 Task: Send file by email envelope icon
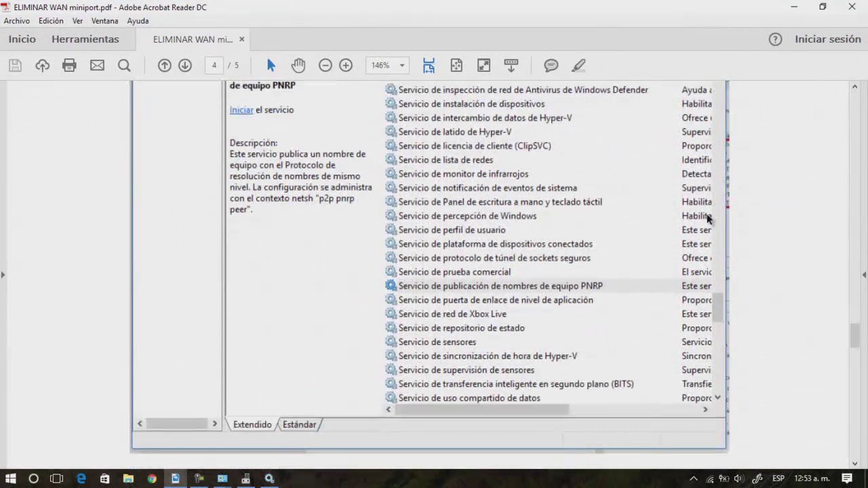pos(97,66)
